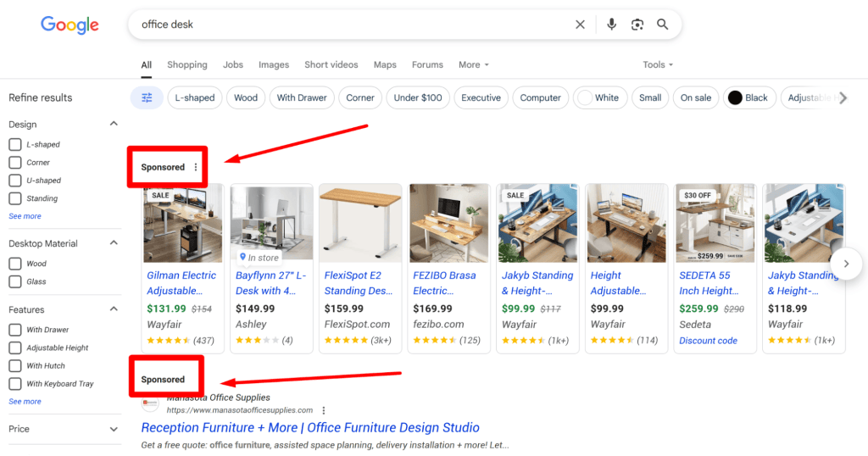Click the magnifying glass search icon
868x456 pixels.
point(662,25)
